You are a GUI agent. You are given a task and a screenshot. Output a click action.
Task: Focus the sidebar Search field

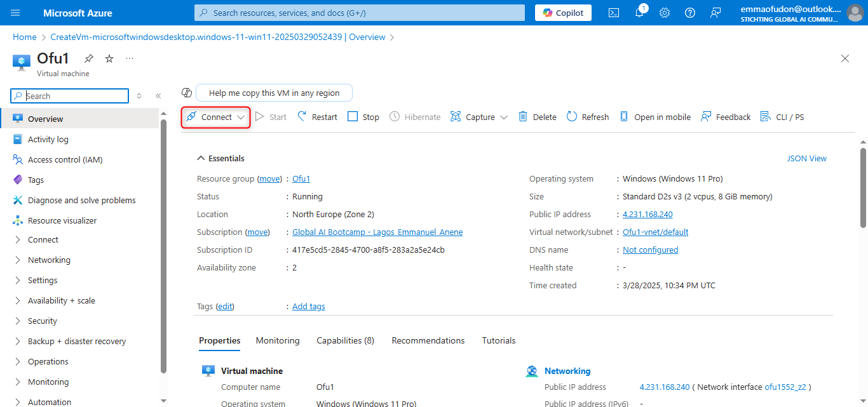[70, 96]
